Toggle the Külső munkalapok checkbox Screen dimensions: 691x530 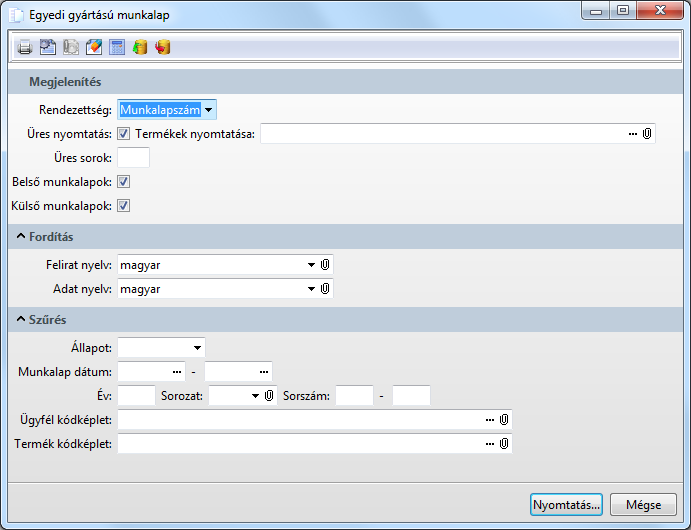(123, 205)
